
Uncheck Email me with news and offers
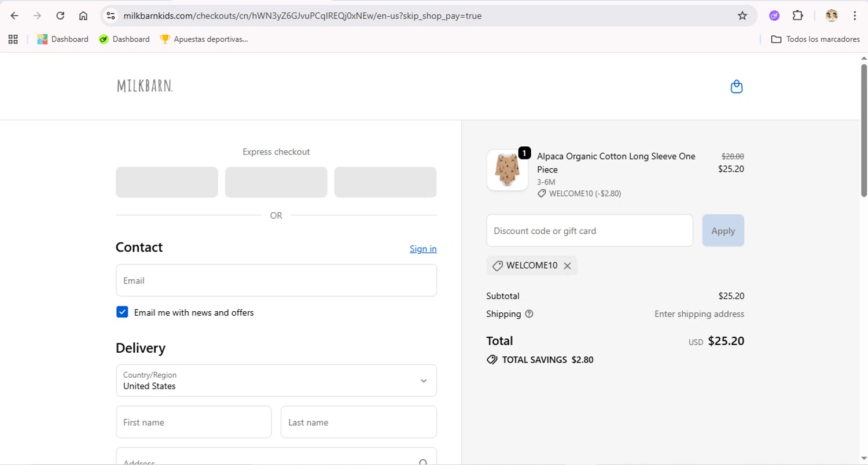click(x=122, y=312)
